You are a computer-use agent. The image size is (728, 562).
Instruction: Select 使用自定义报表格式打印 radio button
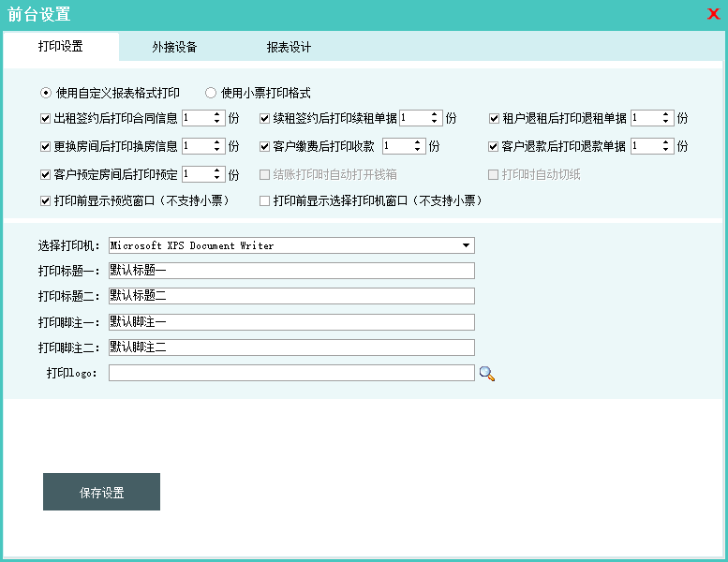tap(46, 93)
